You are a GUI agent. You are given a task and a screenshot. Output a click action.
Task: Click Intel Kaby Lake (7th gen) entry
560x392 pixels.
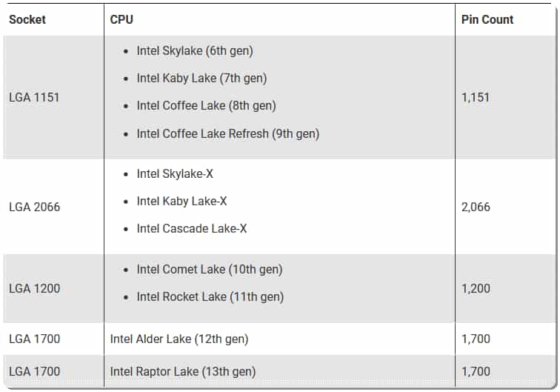(201, 79)
